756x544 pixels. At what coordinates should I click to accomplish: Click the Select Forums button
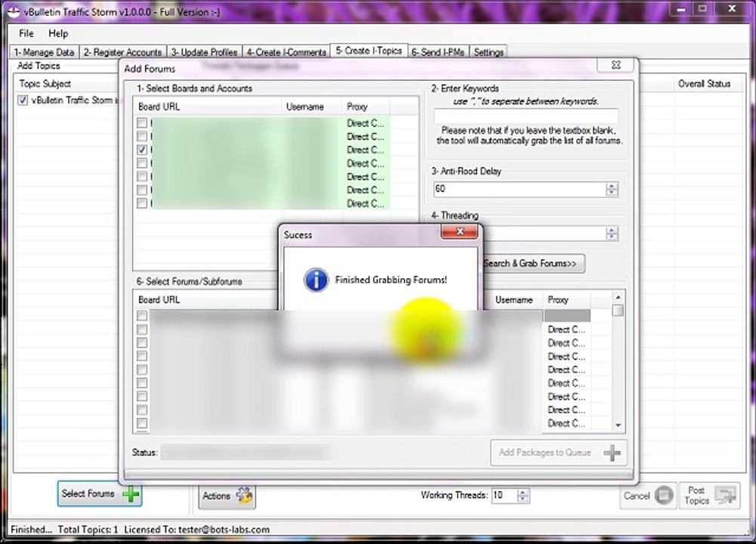100,494
